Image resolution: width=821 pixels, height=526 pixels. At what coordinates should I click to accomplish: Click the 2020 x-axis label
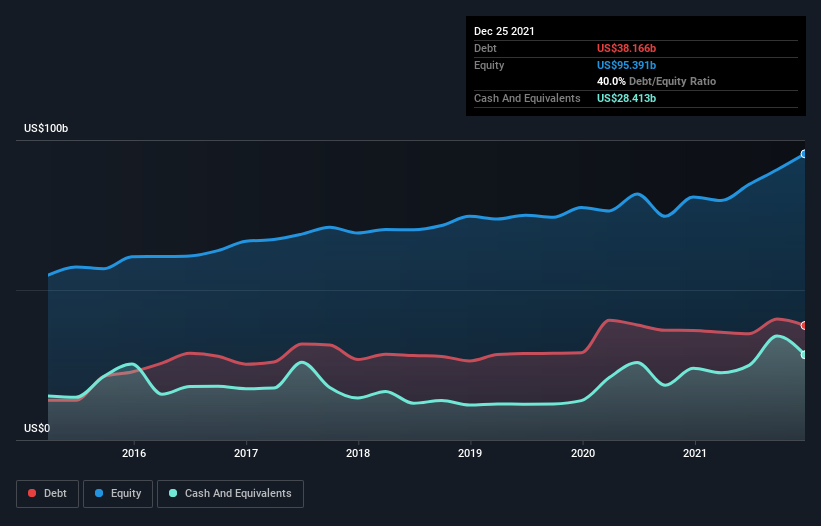(x=583, y=453)
